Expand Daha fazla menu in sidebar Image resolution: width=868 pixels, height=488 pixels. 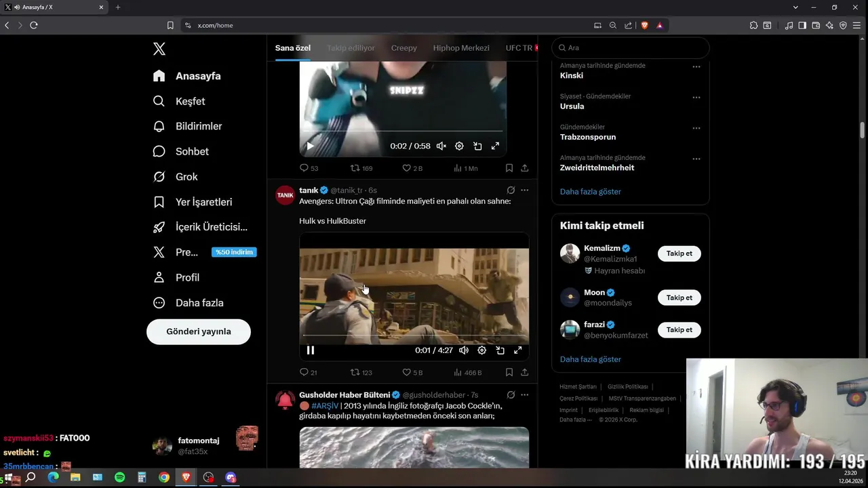point(188,303)
